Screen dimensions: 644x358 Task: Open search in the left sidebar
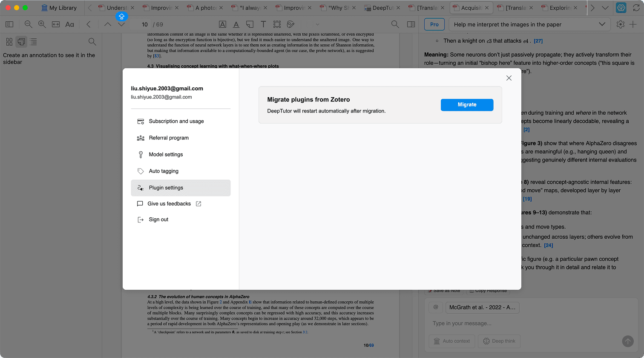coord(92,42)
